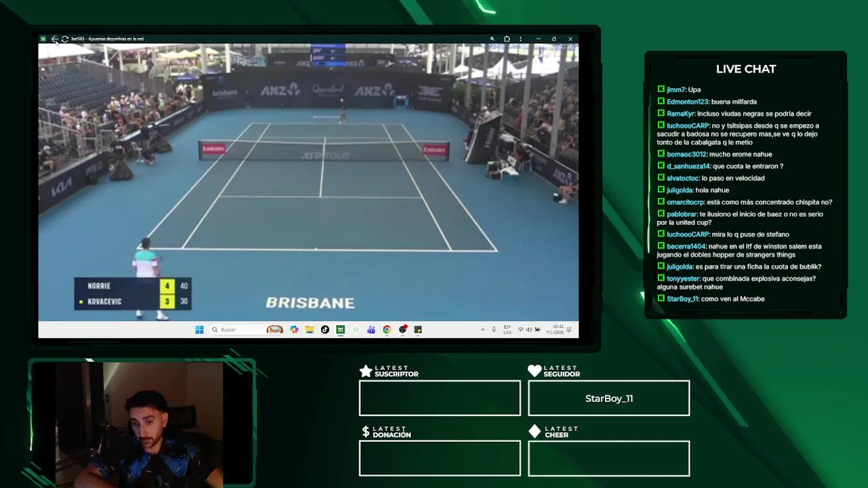Open the notifications bell in the taskbar
Screen dimensions: 868x488
pyautogui.click(x=569, y=329)
